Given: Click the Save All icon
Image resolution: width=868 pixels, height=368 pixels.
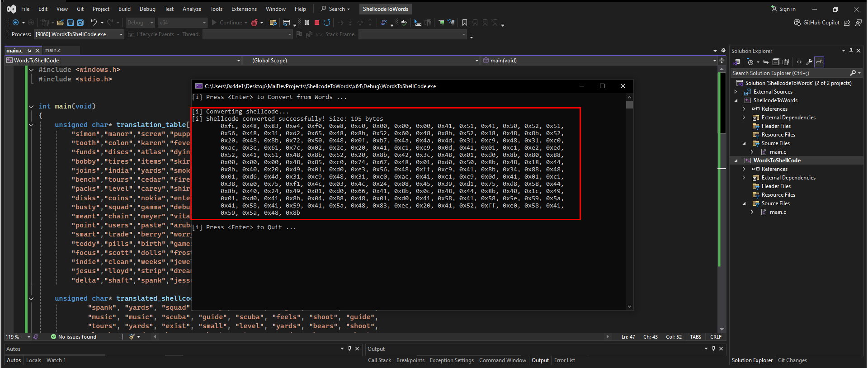Looking at the screenshot, I should click(x=80, y=23).
